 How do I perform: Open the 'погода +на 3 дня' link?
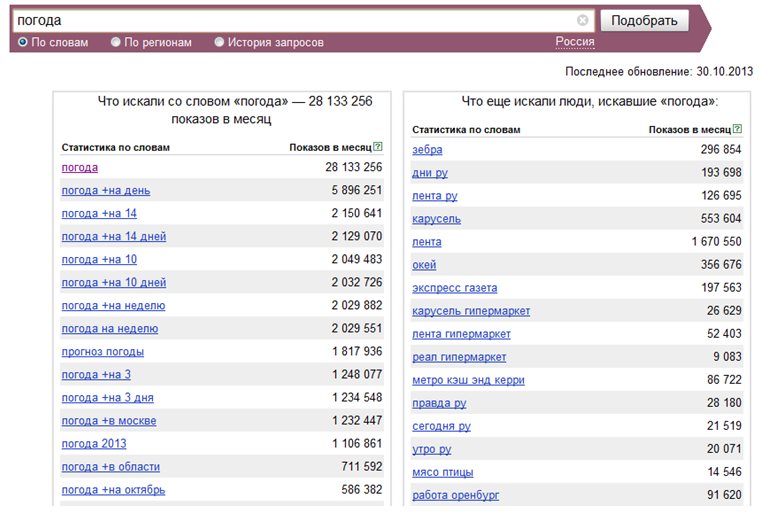[x=107, y=398]
